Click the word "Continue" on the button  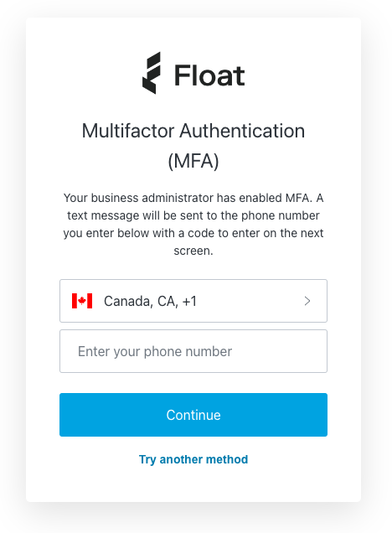tap(193, 415)
